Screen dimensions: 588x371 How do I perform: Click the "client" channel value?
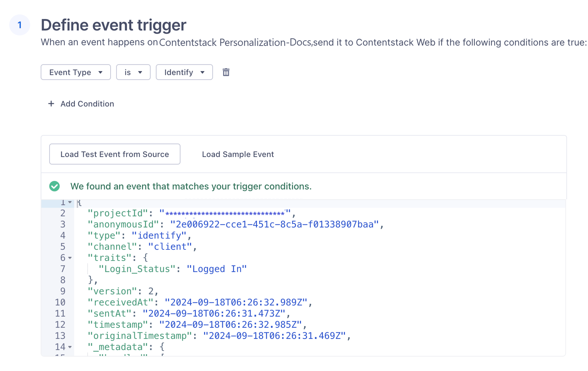(170, 247)
